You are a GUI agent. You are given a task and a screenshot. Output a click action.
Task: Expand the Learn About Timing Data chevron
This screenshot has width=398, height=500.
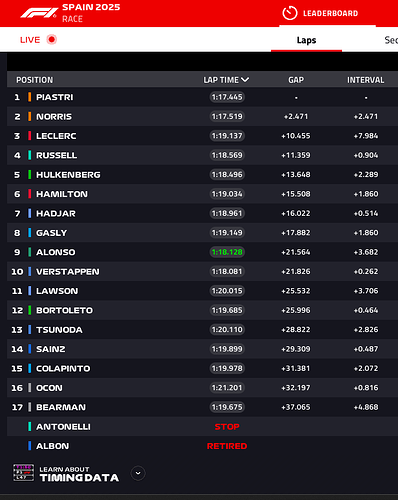coord(138,473)
